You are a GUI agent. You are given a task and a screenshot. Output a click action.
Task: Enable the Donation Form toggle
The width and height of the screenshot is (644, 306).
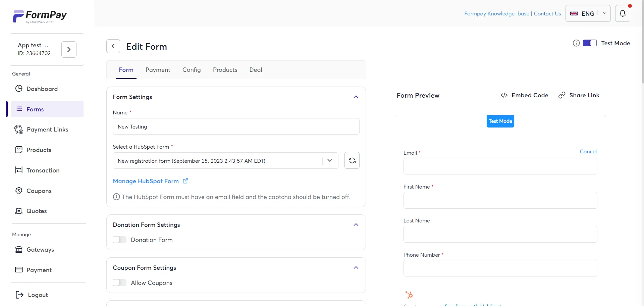click(x=120, y=240)
